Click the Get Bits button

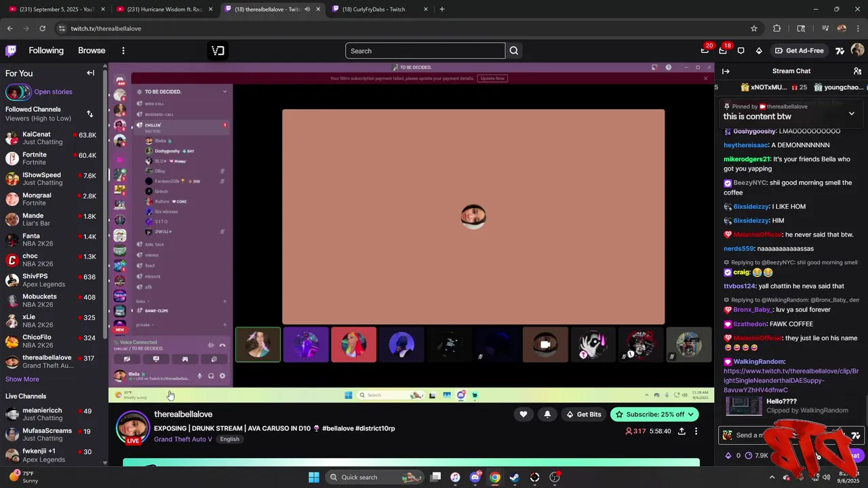[x=583, y=414]
